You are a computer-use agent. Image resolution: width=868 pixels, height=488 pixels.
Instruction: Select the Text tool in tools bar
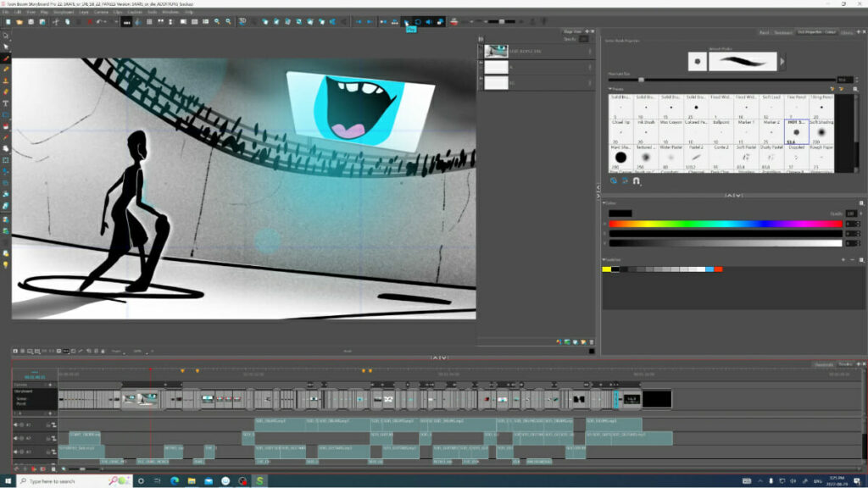click(6, 103)
